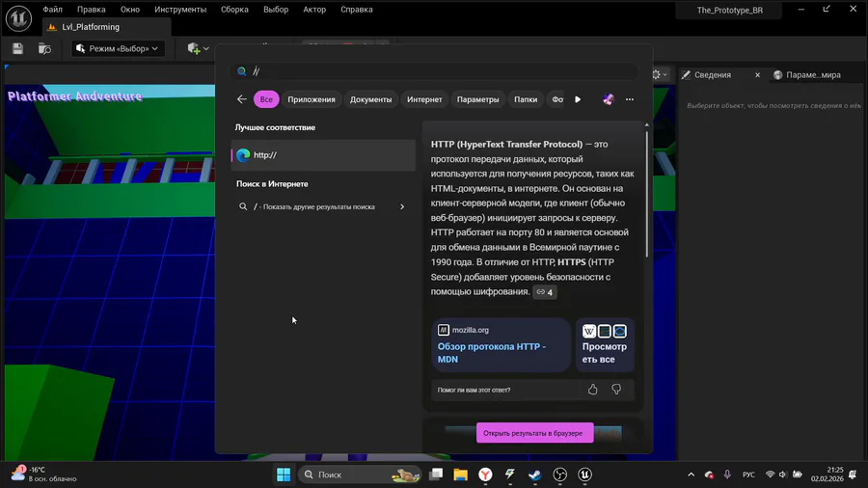Click the taskbar Поиск search box
The image size is (868, 488).
(x=360, y=474)
